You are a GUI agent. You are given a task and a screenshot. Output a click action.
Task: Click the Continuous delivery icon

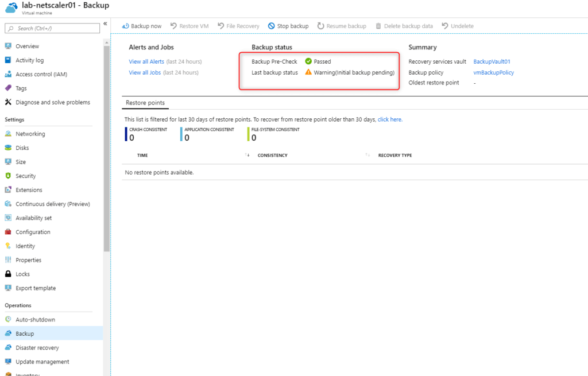8,204
